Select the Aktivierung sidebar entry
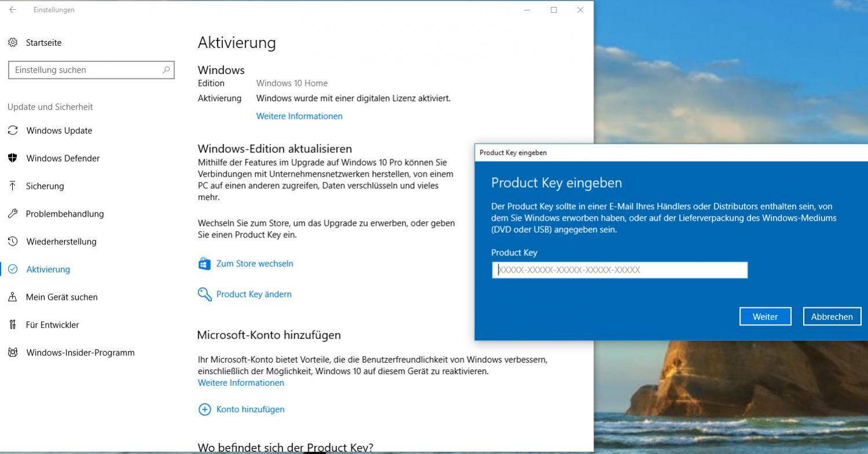This screenshot has height=454, width=868. (x=48, y=269)
